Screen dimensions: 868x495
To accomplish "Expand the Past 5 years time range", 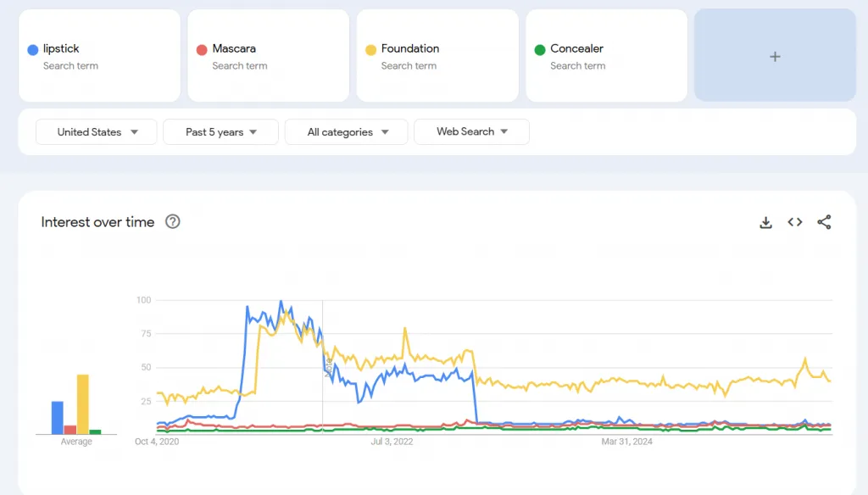I will 220,132.
